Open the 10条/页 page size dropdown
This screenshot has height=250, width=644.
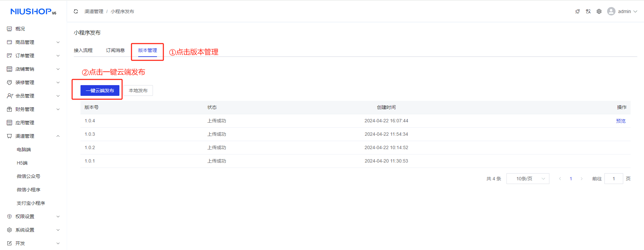click(528, 179)
